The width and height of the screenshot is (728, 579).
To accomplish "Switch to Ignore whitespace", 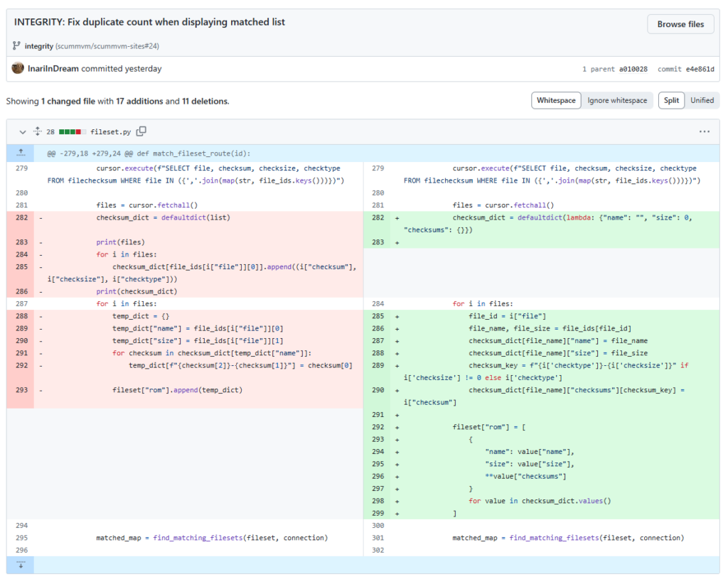I will tap(617, 100).
